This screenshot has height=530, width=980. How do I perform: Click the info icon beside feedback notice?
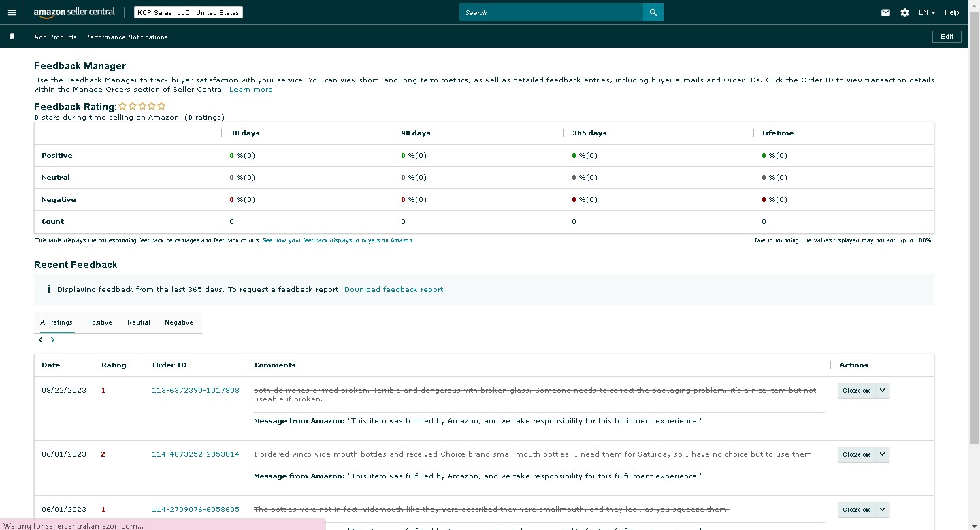(x=49, y=289)
